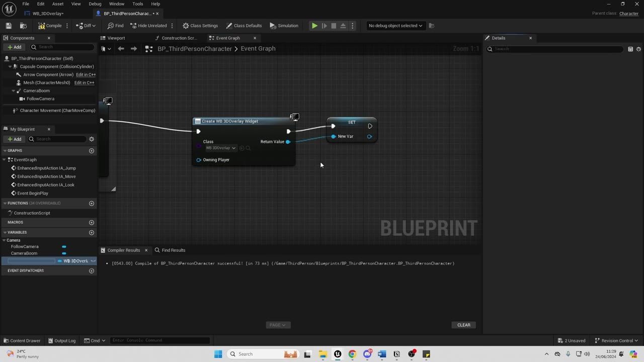Click Edit in C++ link for Arrow Component

[86, 74]
